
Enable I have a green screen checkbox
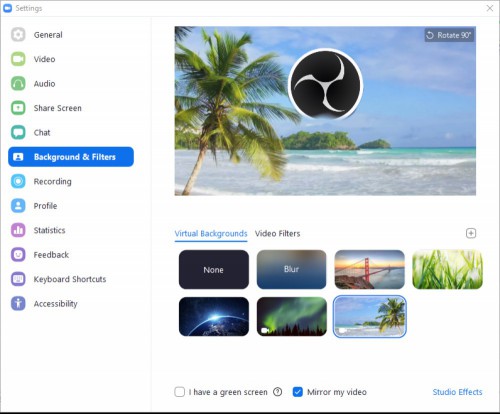(180, 392)
